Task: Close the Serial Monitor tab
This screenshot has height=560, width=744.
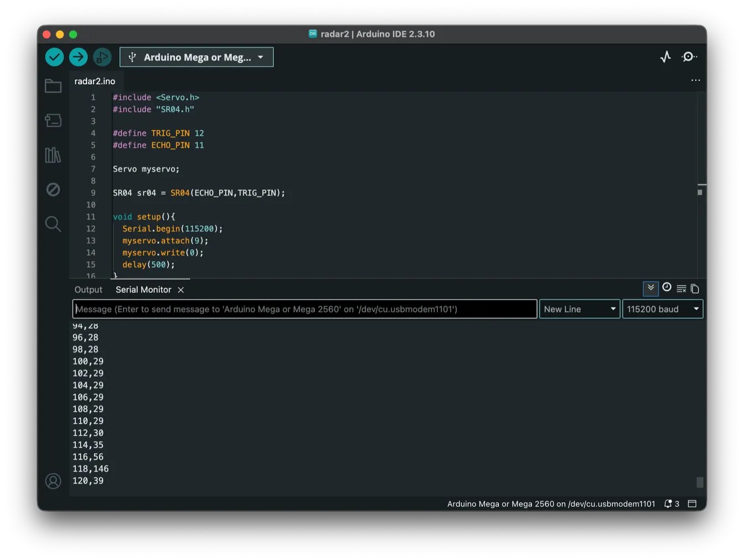Action: 180,290
